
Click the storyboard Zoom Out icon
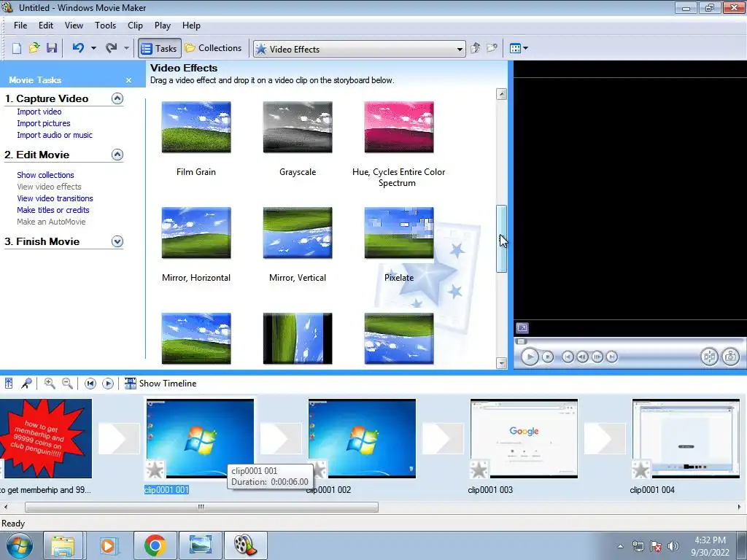coord(67,384)
